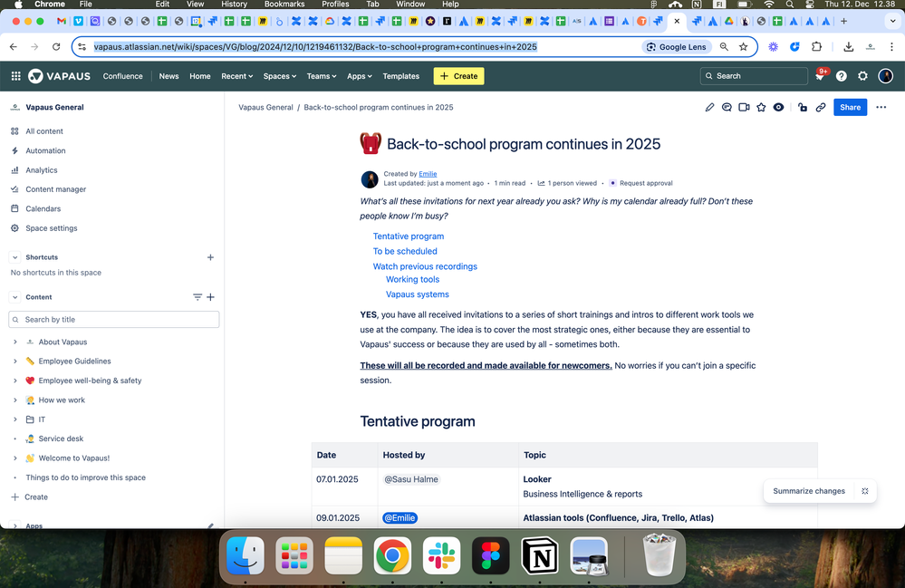Copy page link using the link icon

click(821, 107)
